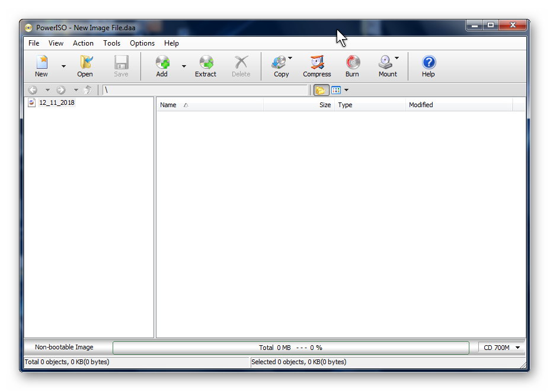
Task: Click the Total 0 objects status text
Action: pyautogui.click(x=67, y=362)
